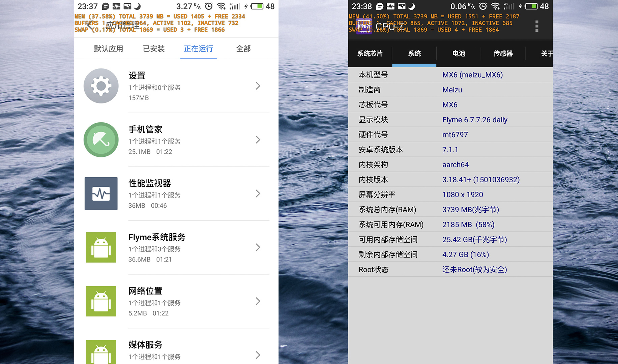Tap the 媒体服务 android icon
This screenshot has width=618, height=364.
pyautogui.click(x=101, y=352)
